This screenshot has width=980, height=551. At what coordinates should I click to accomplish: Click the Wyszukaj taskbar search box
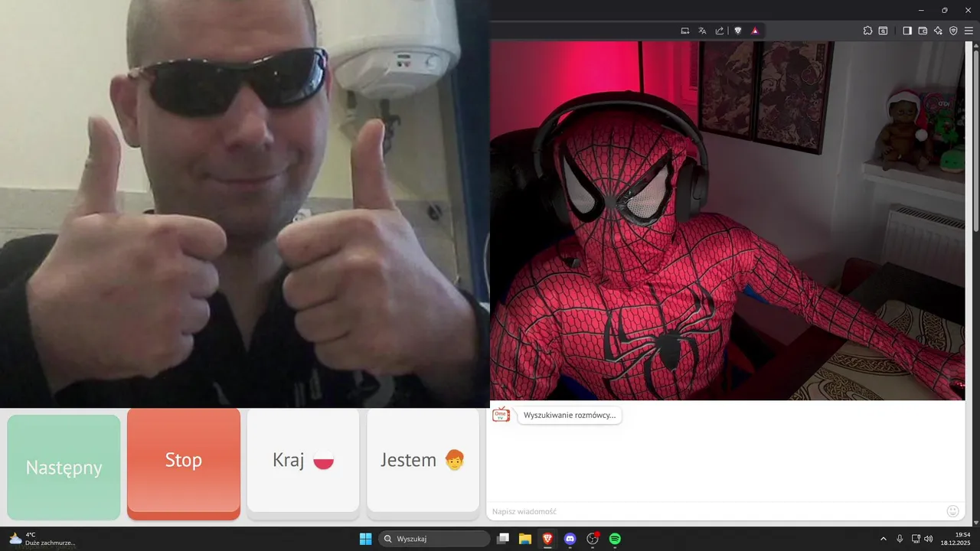pos(435,539)
